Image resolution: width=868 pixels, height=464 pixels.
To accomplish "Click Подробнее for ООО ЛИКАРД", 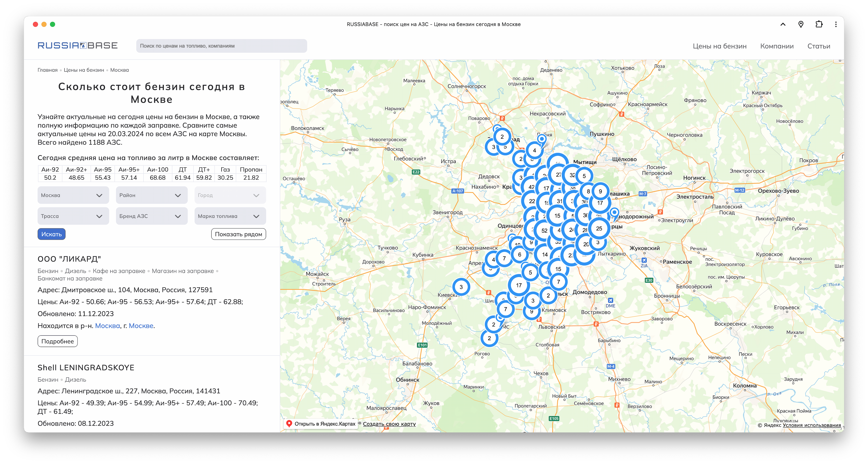I will [58, 341].
